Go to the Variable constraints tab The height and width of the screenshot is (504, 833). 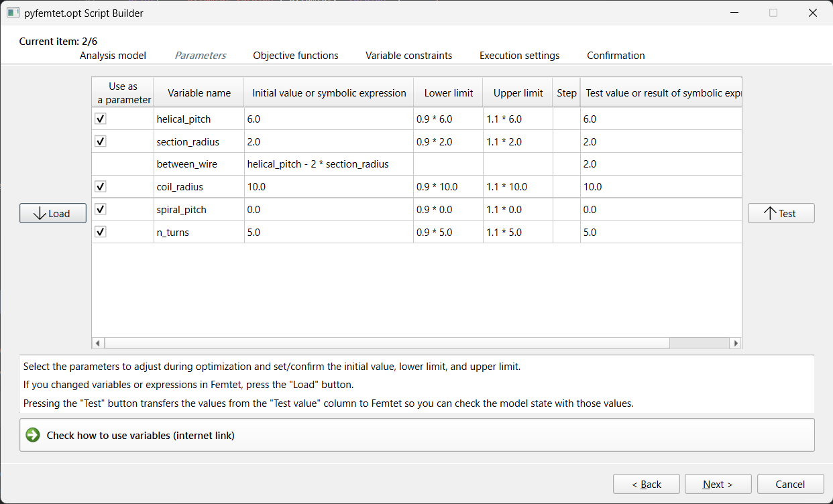(x=408, y=56)
